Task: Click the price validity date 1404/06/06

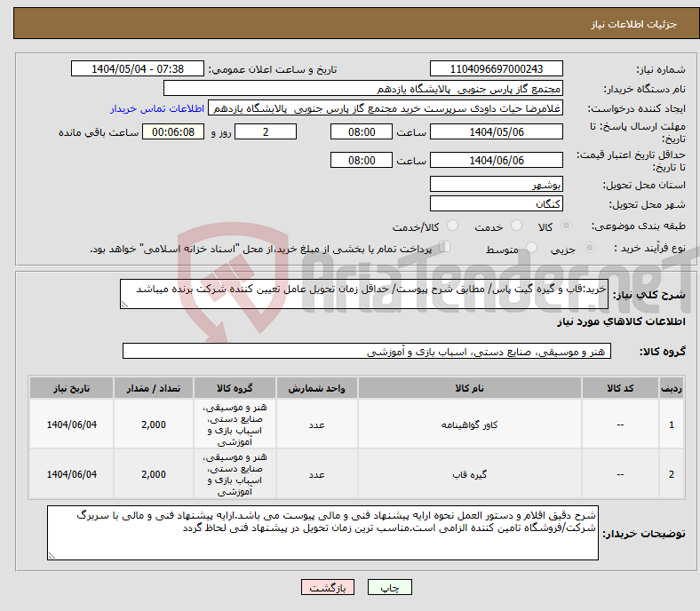Action: (x=496, y=160)
